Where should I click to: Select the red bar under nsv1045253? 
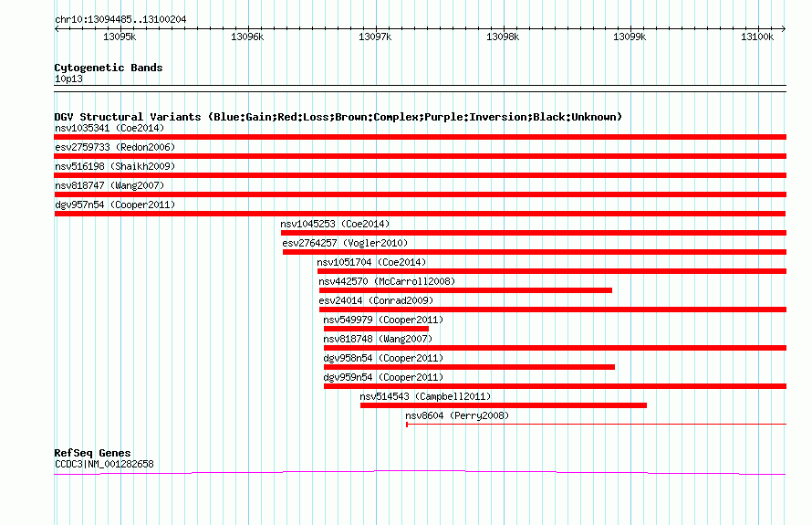coord(534,233)
